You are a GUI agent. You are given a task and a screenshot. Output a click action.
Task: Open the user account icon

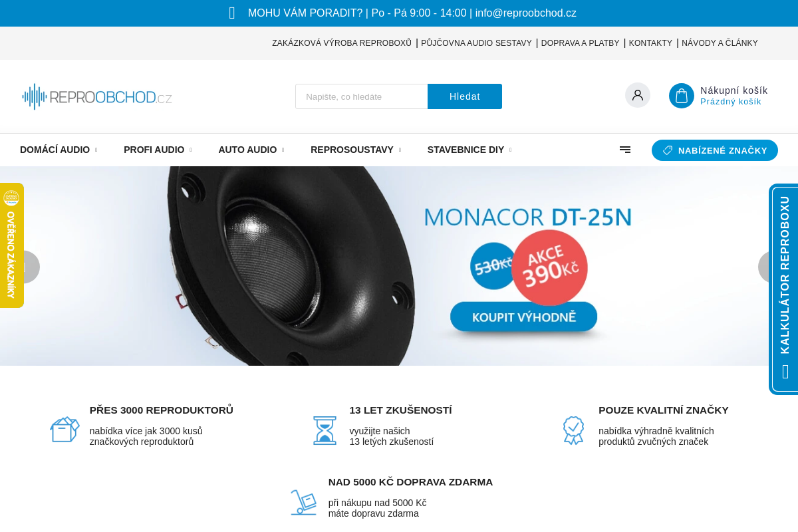[x=638, y=95]
